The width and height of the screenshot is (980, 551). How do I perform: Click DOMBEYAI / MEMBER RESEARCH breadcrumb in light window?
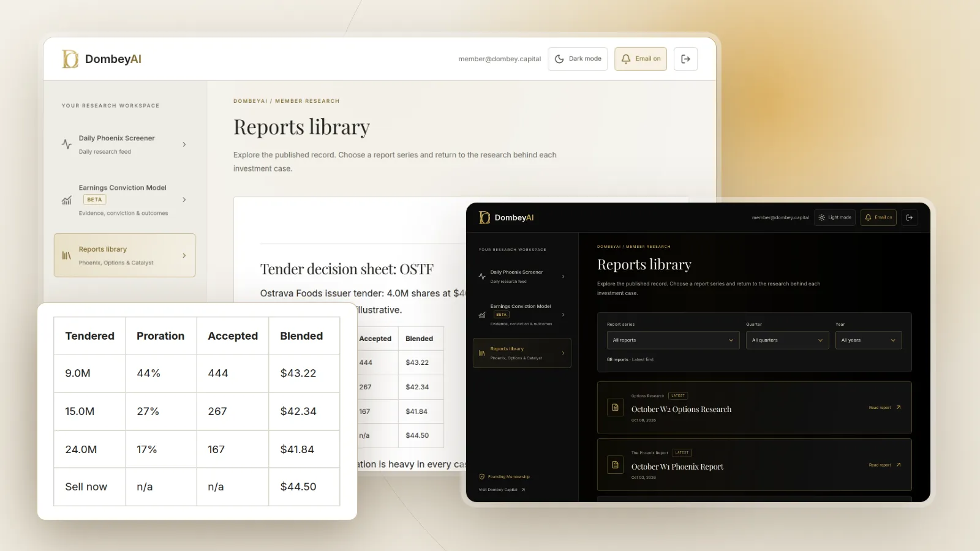point(286,101)
